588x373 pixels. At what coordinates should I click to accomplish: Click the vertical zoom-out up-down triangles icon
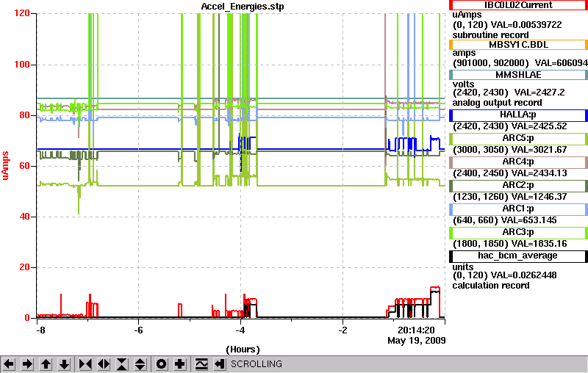coord(140,364)
